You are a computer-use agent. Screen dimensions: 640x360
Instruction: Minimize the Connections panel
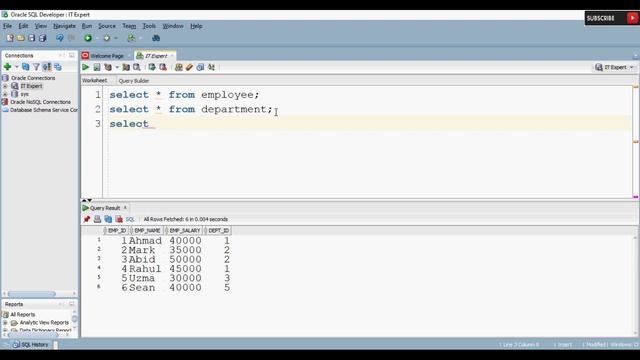[x=71, y=55]
